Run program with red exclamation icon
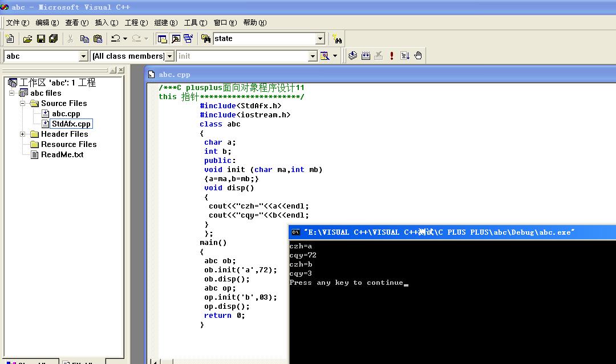Image resolution: width=616 pixels, height=364 pixels. [x=392, y=56]
